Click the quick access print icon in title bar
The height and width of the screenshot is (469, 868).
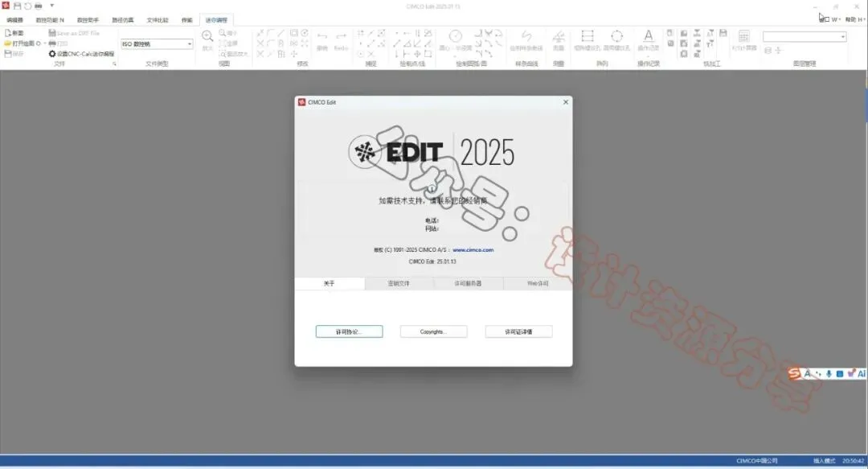pyautogui.click(x=39, y=6)
